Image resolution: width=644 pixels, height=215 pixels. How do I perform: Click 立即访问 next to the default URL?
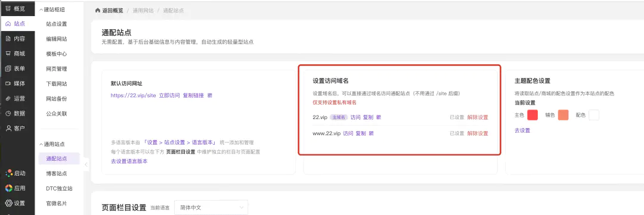[169, 95]
